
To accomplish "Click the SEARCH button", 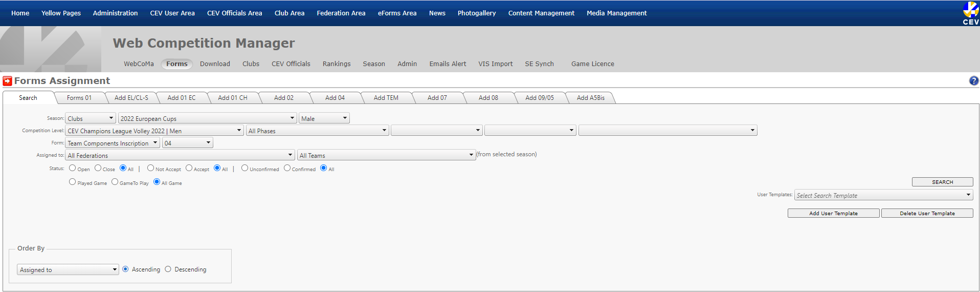I will 942,182.
